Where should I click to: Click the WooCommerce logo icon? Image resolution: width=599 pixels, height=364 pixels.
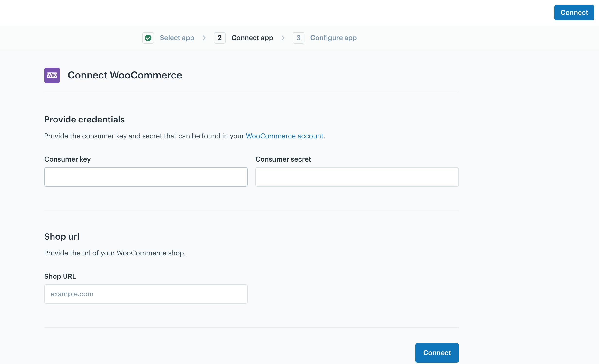52,75
